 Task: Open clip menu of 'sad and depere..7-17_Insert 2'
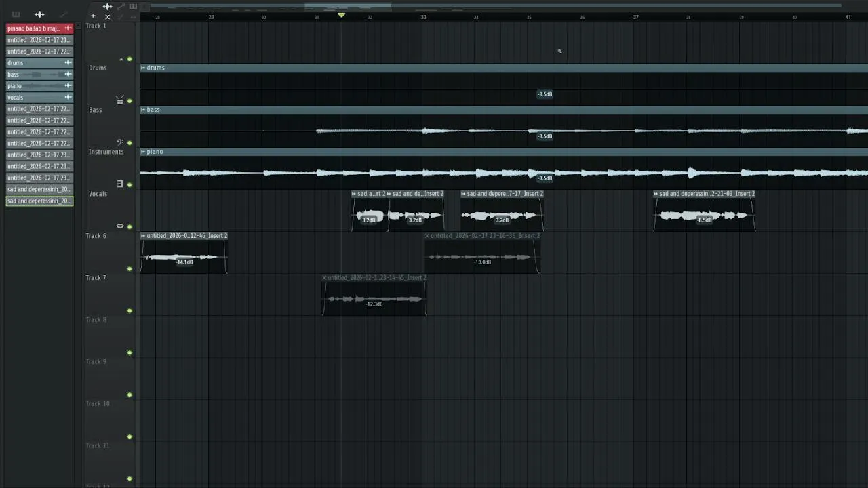[464, 194]
